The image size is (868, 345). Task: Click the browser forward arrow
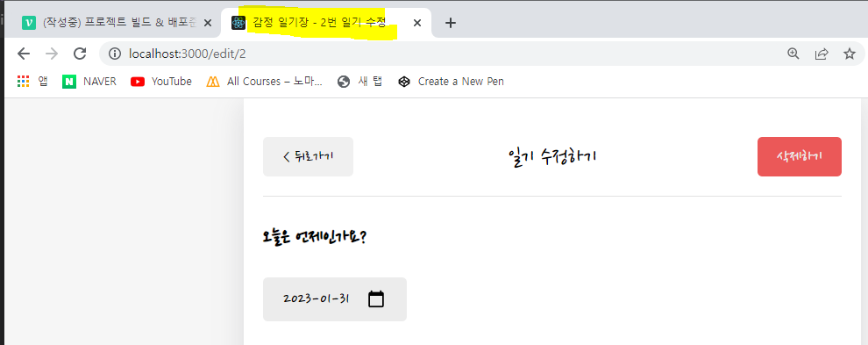coord(52,54)
